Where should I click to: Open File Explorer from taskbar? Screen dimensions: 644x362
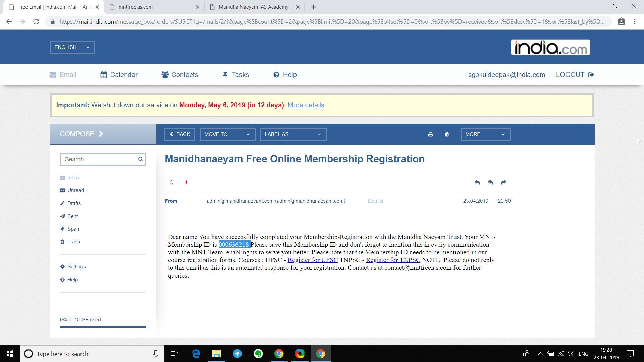click(x=217, y=354)
